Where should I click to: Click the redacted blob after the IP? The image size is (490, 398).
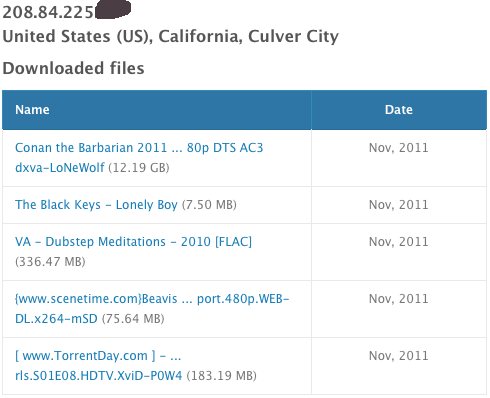pyautogui.click(x=113, y=9)
